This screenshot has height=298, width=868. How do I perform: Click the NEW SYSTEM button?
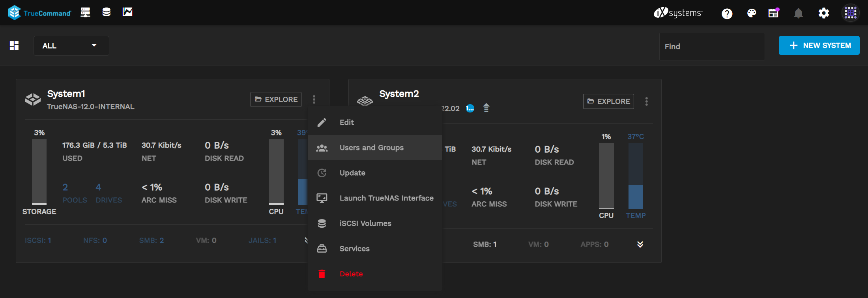tap(819, 45)
